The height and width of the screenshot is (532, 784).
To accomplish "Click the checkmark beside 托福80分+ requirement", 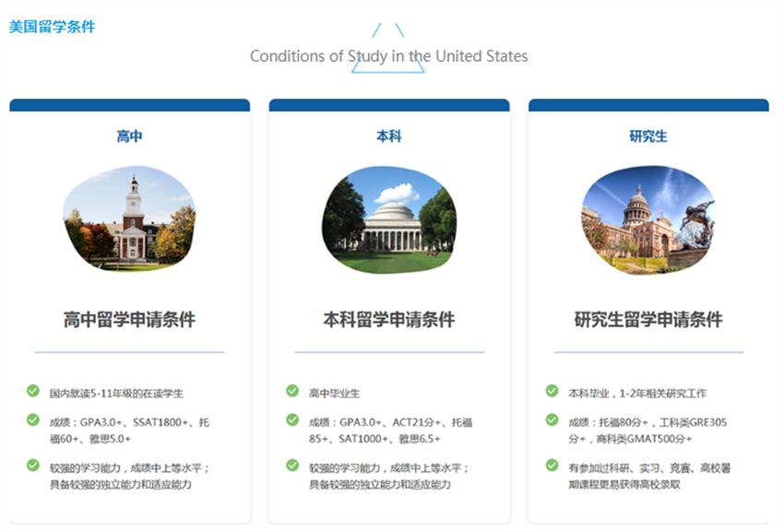I will point(552,420).
